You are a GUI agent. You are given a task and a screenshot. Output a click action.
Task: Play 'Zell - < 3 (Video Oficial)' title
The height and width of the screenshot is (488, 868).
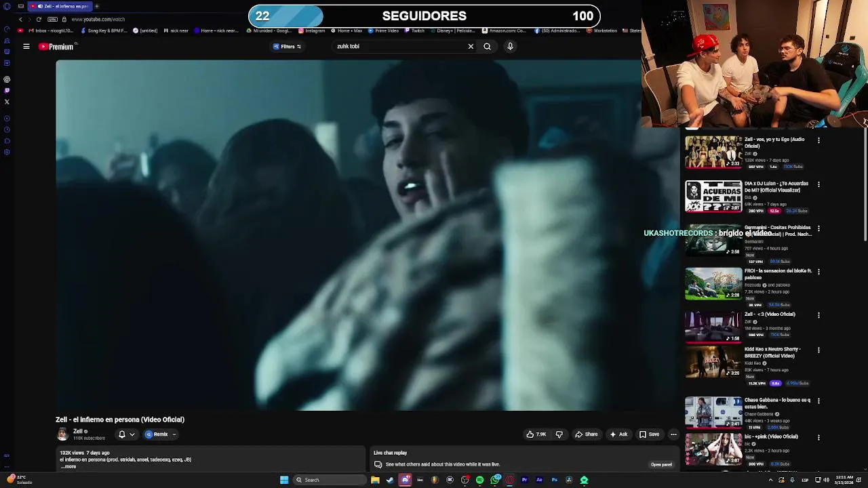[770, 314]
